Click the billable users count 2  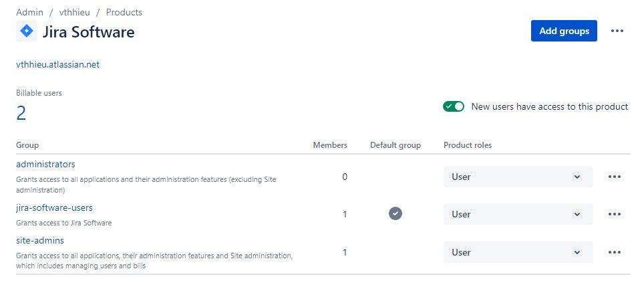21,112
